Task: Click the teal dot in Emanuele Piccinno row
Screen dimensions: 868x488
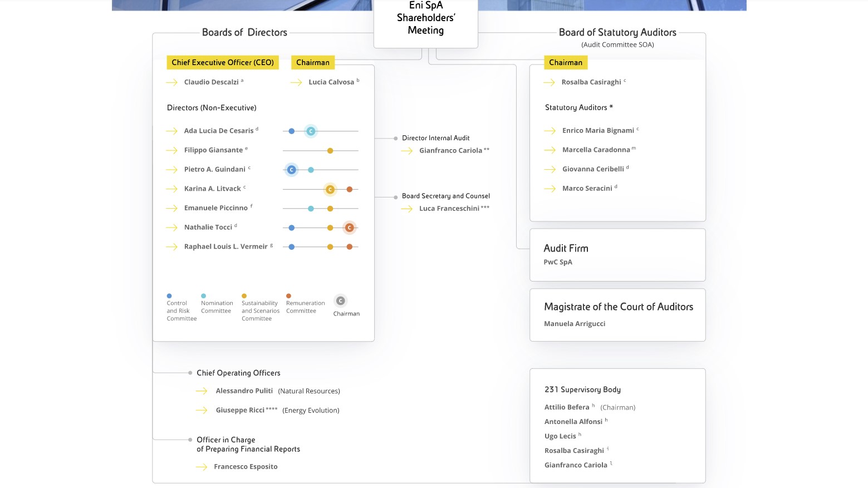Action: click(x=311, y=209)
